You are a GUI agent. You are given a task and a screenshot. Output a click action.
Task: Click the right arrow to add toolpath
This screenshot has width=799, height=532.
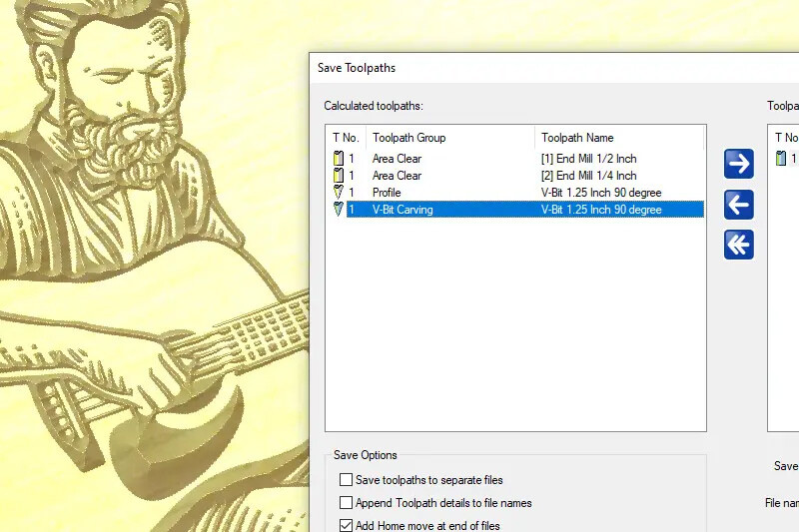tap(738, 164)
